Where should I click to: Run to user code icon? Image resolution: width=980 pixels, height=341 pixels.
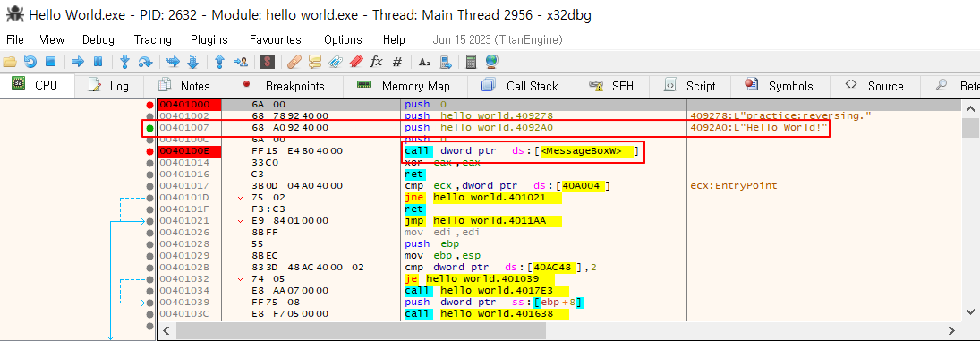click(240, 62)
